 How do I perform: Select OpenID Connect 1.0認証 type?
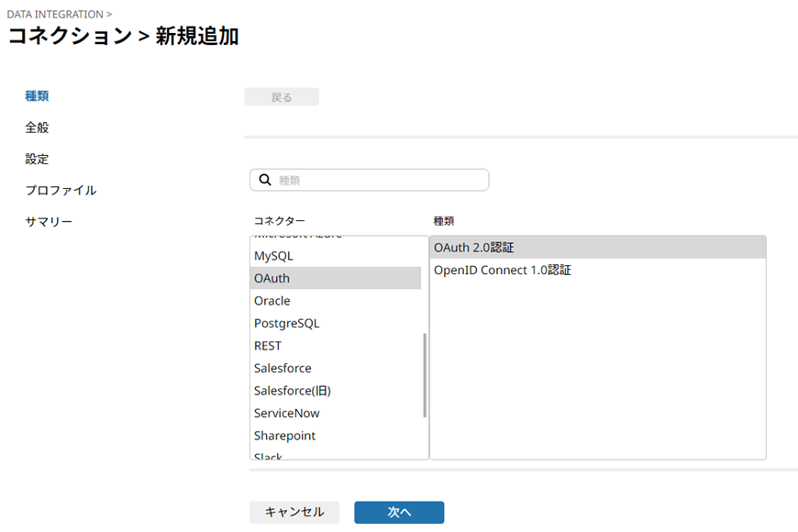tap(597, 270)
